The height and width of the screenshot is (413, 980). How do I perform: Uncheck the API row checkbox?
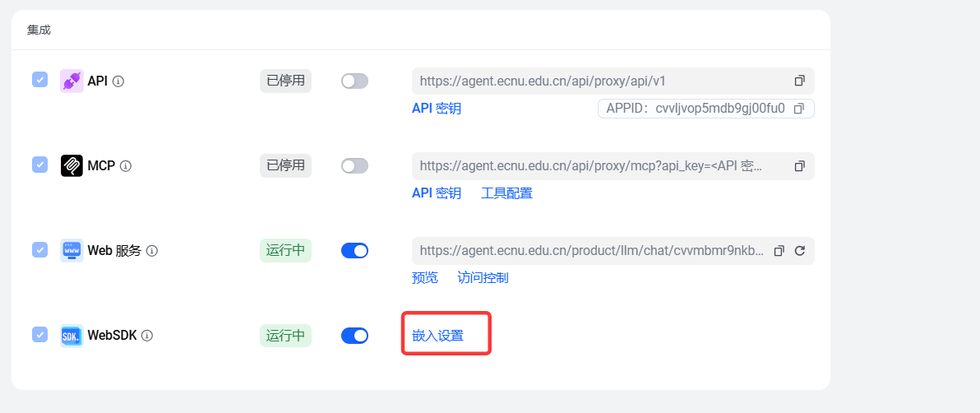coord(39,80)
